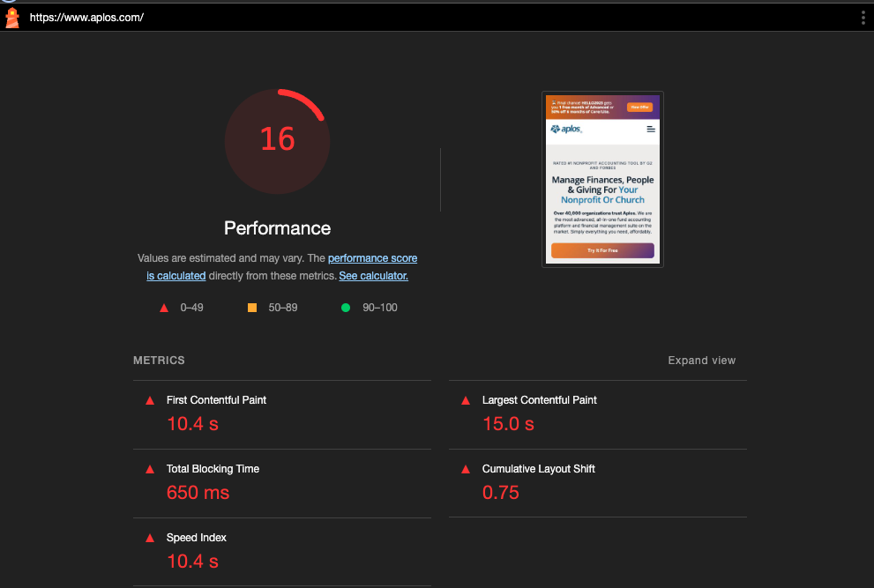
Task: Click View Offer button in preview banner
Action: click(x=639, y=107)
